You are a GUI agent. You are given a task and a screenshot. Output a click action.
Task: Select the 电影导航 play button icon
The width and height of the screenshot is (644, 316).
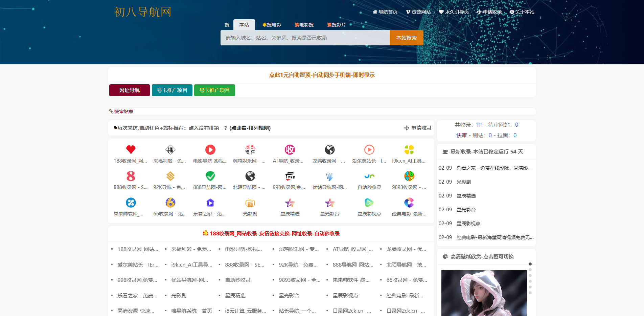point(210,149)
